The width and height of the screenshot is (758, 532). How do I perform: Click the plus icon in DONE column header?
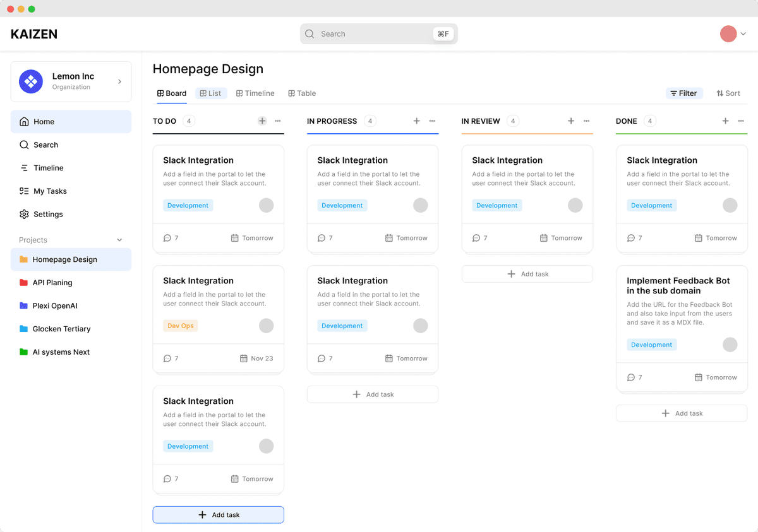point(725,121)
